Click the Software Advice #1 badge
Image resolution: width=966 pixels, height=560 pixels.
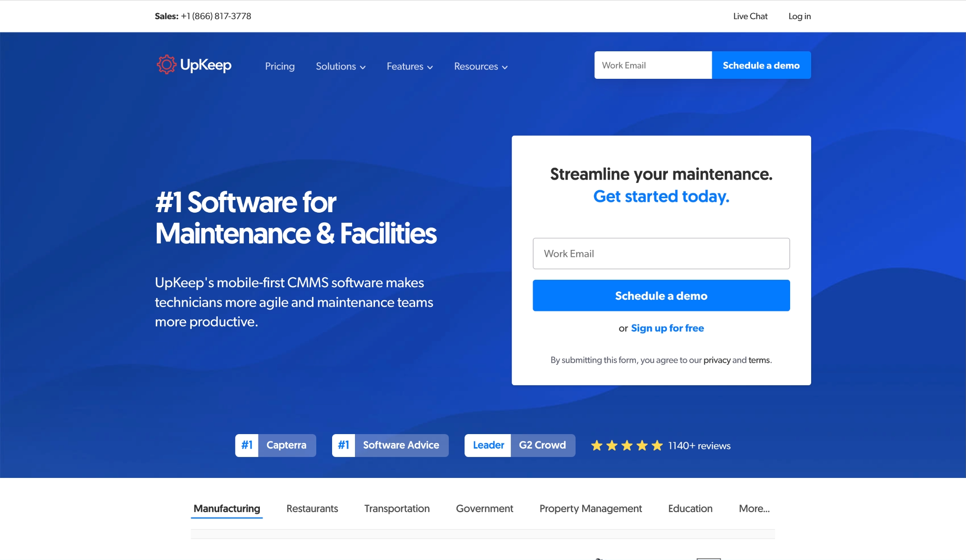click(390, 445)
